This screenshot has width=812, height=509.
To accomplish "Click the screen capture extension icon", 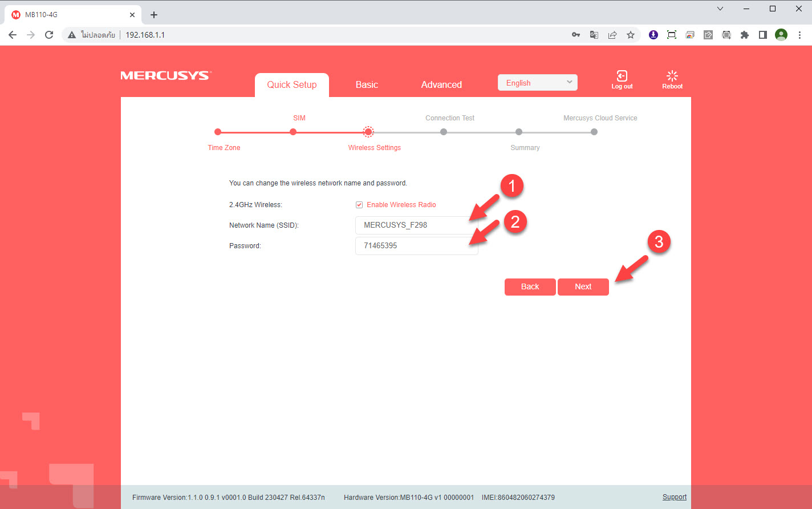I will pyautogui.click(x=672, y=35).
